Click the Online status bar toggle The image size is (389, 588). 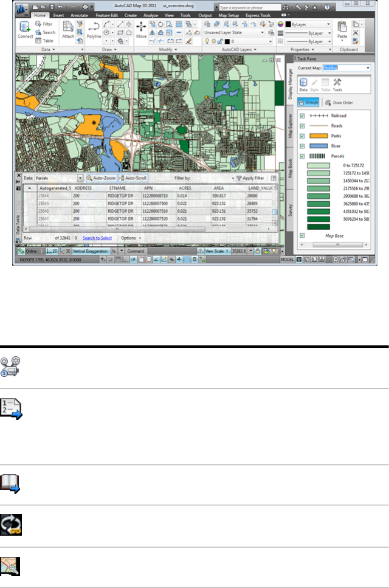pos(28,251)
